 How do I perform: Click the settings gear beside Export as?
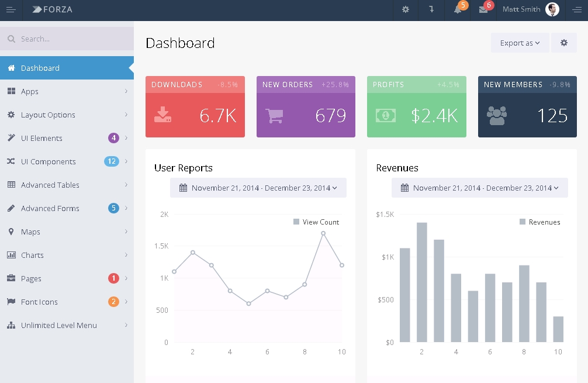tap(564, 43)
